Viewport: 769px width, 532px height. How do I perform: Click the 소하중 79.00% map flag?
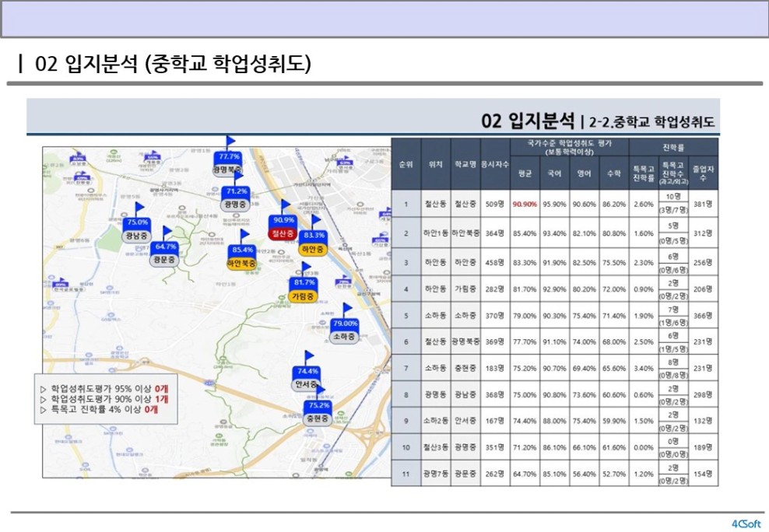[x=344, y=324]
